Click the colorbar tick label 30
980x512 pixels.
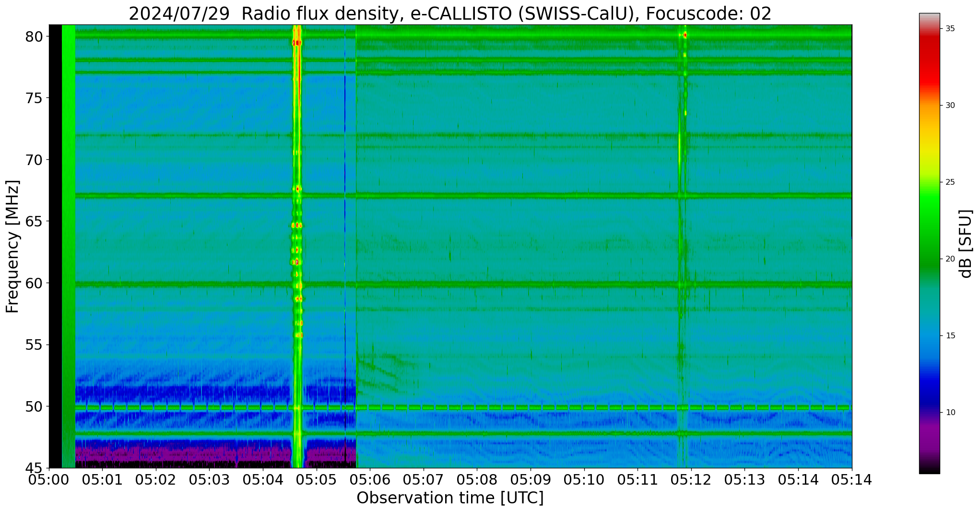click(x=950, y=106)
